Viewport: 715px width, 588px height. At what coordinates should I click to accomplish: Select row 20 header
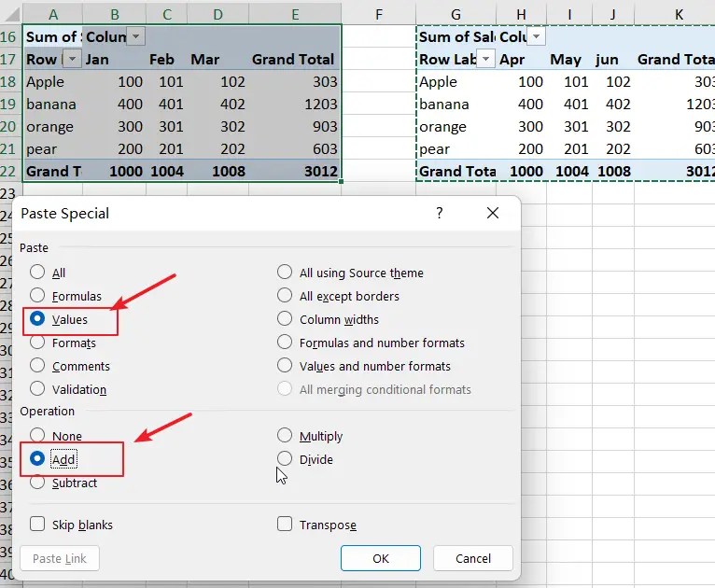tap(9, 126)
